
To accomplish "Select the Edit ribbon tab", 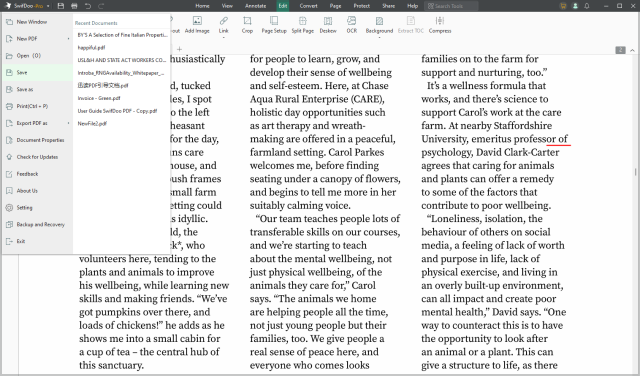I will pos(283,6).
